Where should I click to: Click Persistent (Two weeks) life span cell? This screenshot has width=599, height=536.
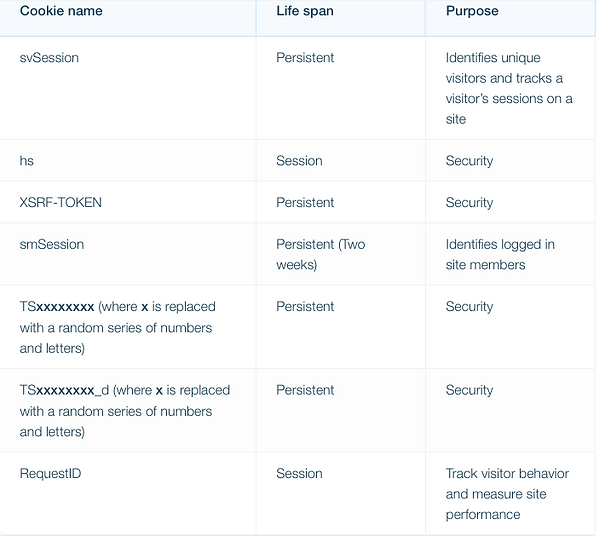click(x=321, y=254)
